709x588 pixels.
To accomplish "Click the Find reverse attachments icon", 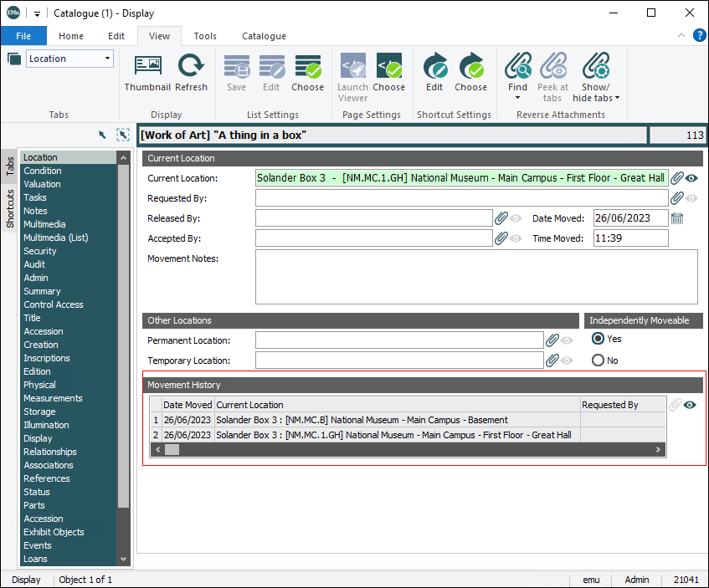I will pyautogui.click(x=518, y=67).
